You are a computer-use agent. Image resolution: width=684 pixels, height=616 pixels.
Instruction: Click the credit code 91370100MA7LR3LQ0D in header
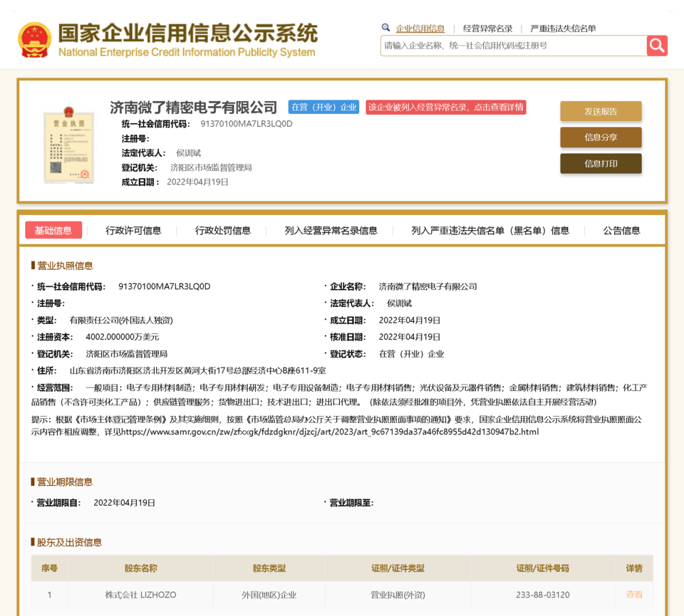pos(247,124)
